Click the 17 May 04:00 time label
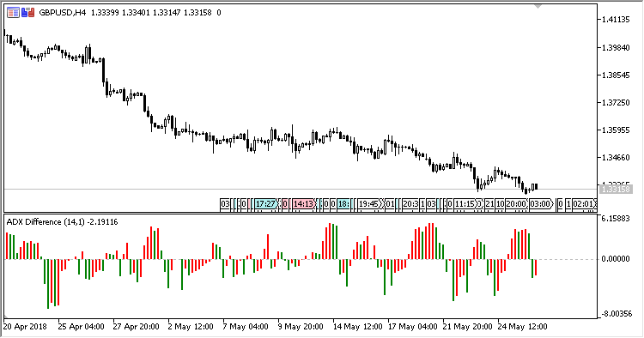Image resolution: width=644 pixels, height=338 pixels. point(412,327)
